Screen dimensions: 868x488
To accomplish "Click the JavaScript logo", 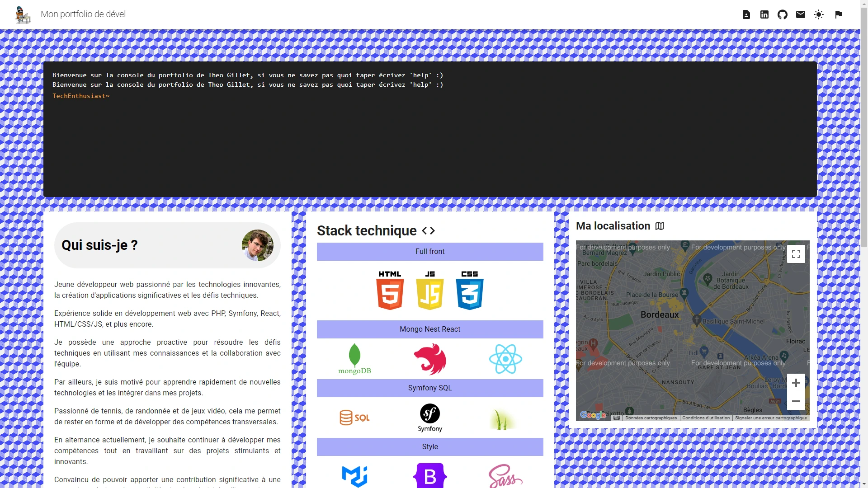I will coord(430,290).
